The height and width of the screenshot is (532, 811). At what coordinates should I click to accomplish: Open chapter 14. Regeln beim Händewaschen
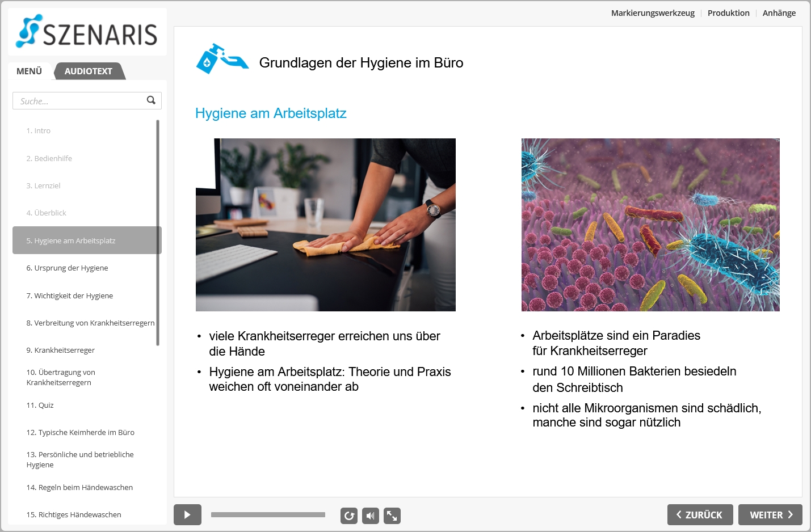[87, 487]
